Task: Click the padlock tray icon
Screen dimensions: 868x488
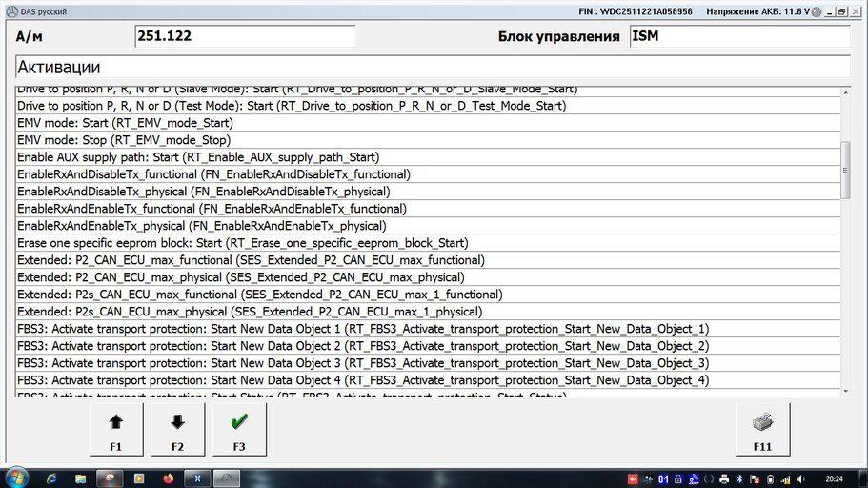Action: [x=678, y=479]
